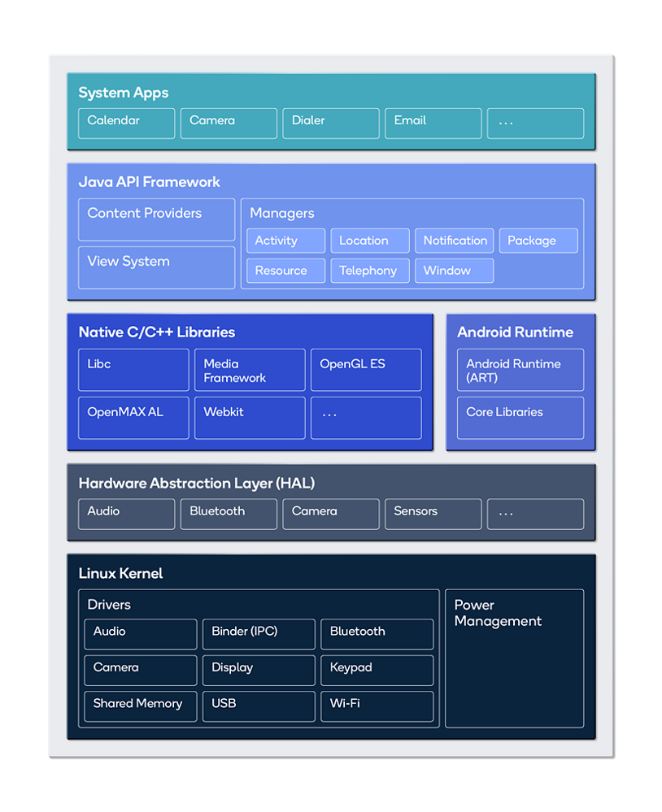Enable the Notification manager block
662x812 pixels.
[454, 241]
